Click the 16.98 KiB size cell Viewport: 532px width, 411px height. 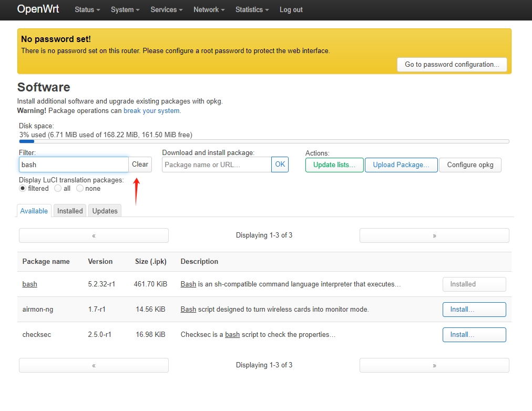[x=150, y=334]
